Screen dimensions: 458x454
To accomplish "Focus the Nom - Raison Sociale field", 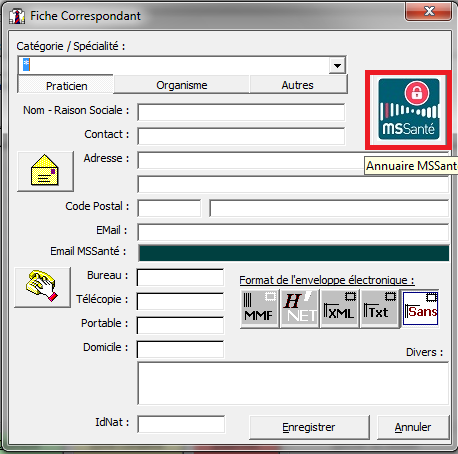I will tap(241, 112).
